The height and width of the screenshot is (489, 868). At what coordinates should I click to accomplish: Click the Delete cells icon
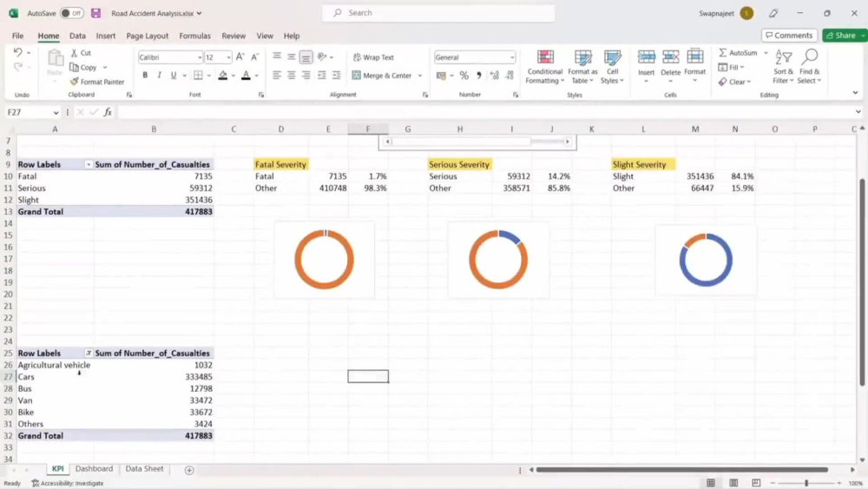[670, 57]
